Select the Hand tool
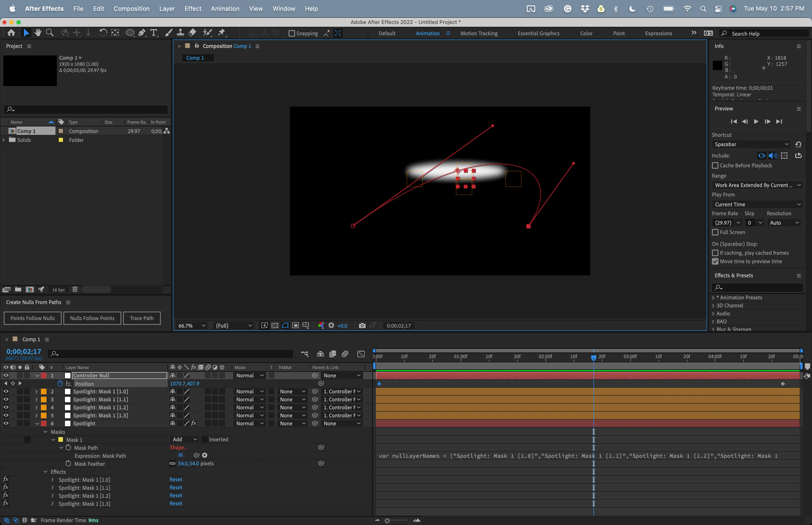The width and height of the screenshot is (812, 525). click(38, 33)
